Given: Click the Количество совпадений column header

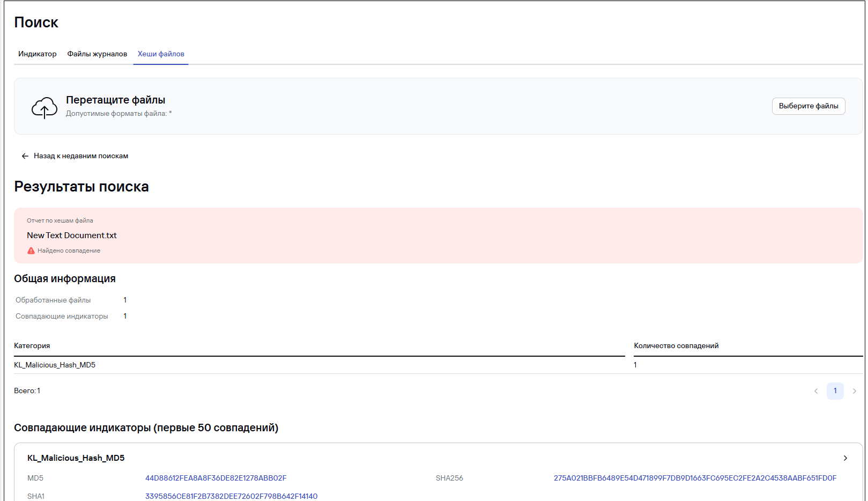Looking at the screenshot, I should pyautogui.click(x=676, y=346).
